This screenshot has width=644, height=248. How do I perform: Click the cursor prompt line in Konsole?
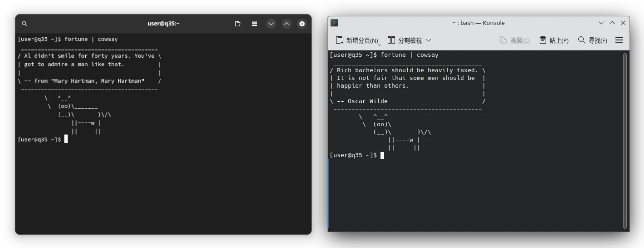tap(357, 155)
